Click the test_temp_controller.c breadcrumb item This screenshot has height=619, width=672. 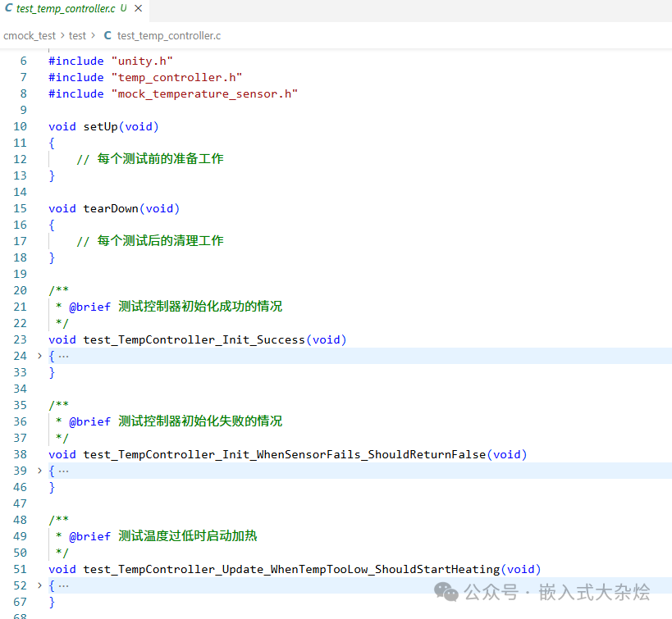168,35
